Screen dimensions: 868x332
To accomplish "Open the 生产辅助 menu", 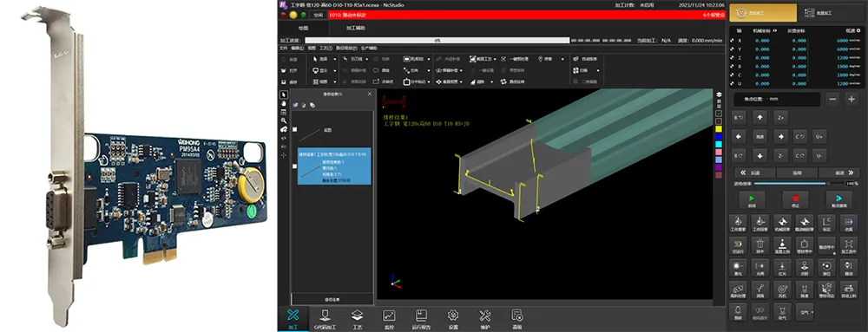I will 369,48.
